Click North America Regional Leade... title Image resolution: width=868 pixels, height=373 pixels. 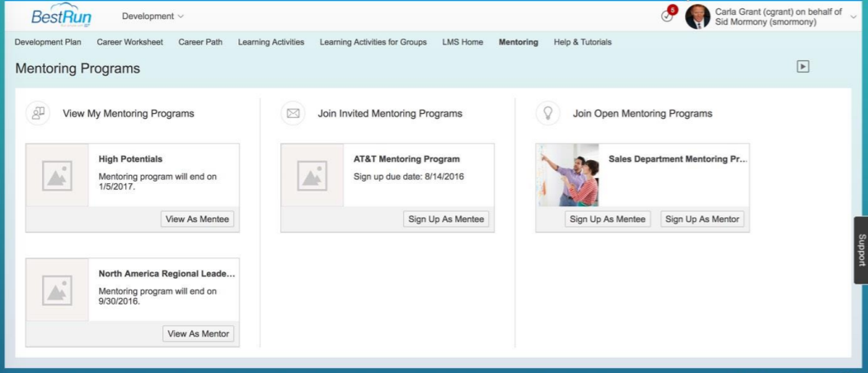click(167, 274)
